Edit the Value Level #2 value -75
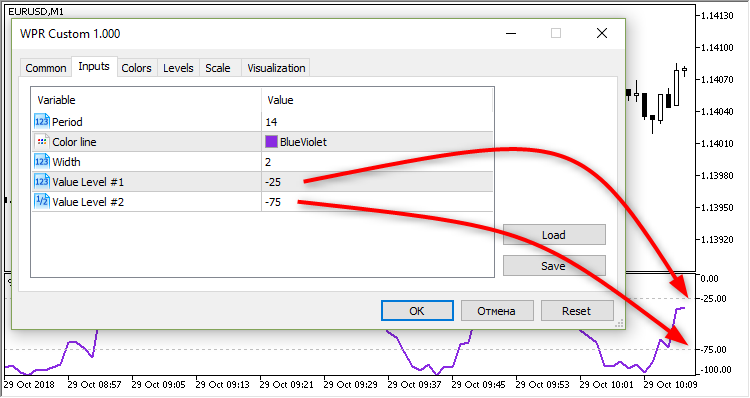The image size is (750, 398). pos(273,202)
